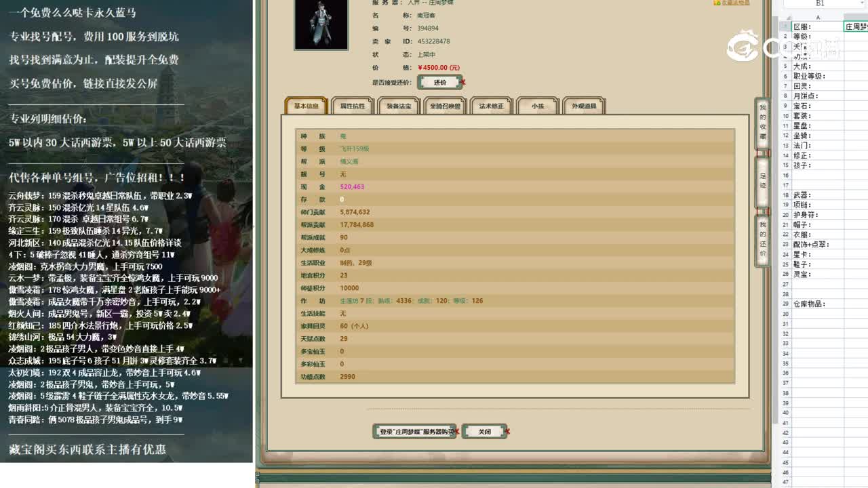Image resolution: width=868 pixels, height=488 pixels.
Task: Click the ad line starting 红颜知己
Action: pyautogui.click(x=100, y=325)
